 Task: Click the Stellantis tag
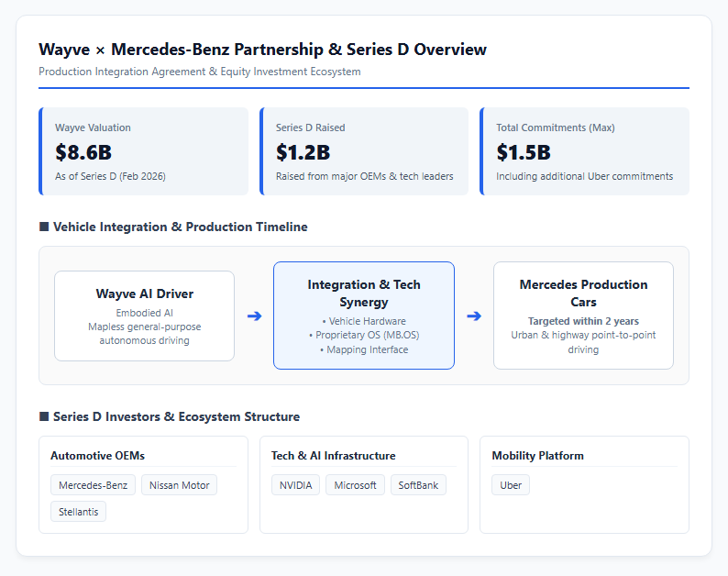point(79,512)
